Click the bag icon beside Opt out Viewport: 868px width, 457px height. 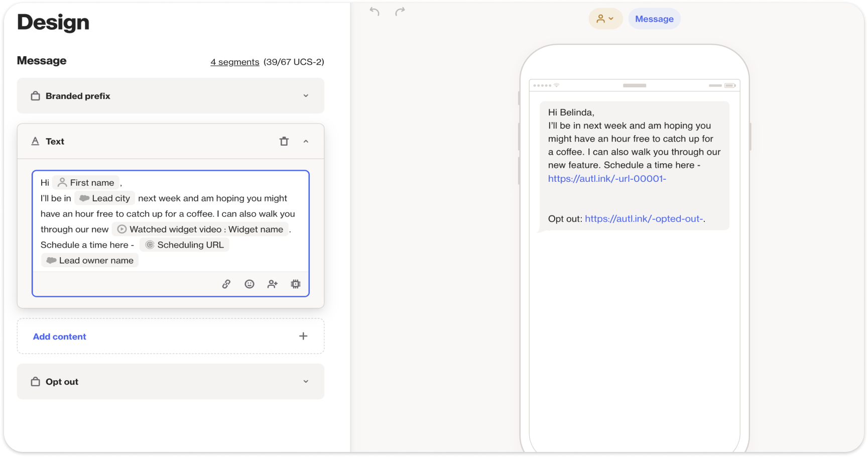point(36,382)
